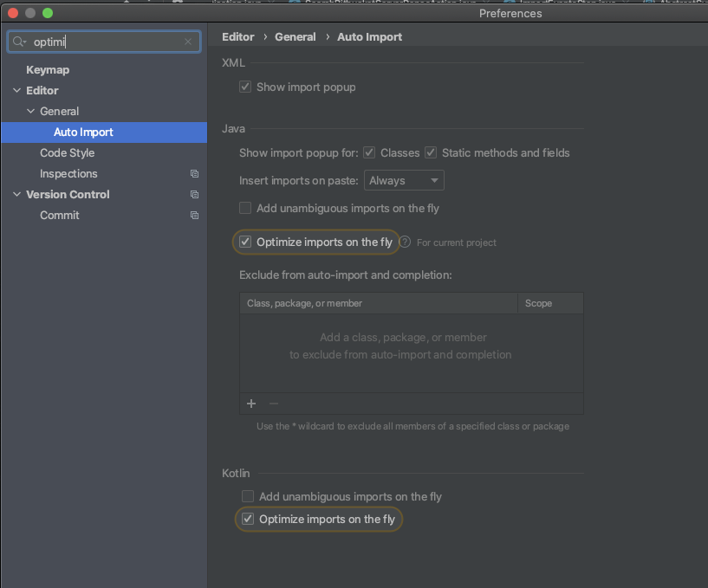Collapse the General tree node
Viewport: 708px width, 588px height.
(x=30, y=112)
